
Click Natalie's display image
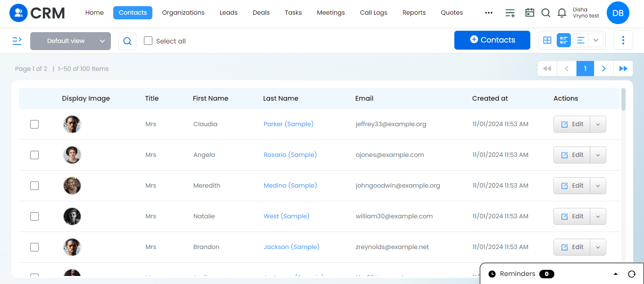(72, 216)
